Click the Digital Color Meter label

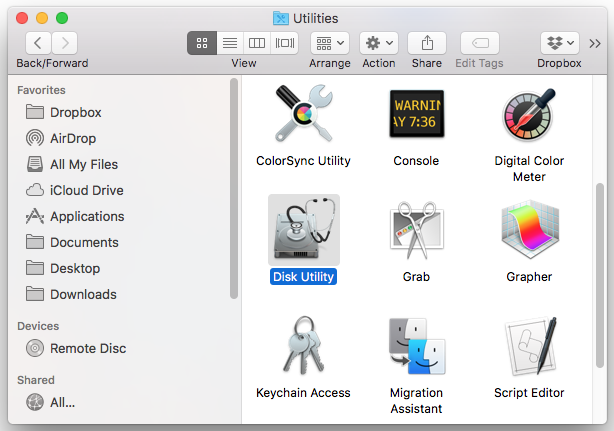[x=529, y=169]
